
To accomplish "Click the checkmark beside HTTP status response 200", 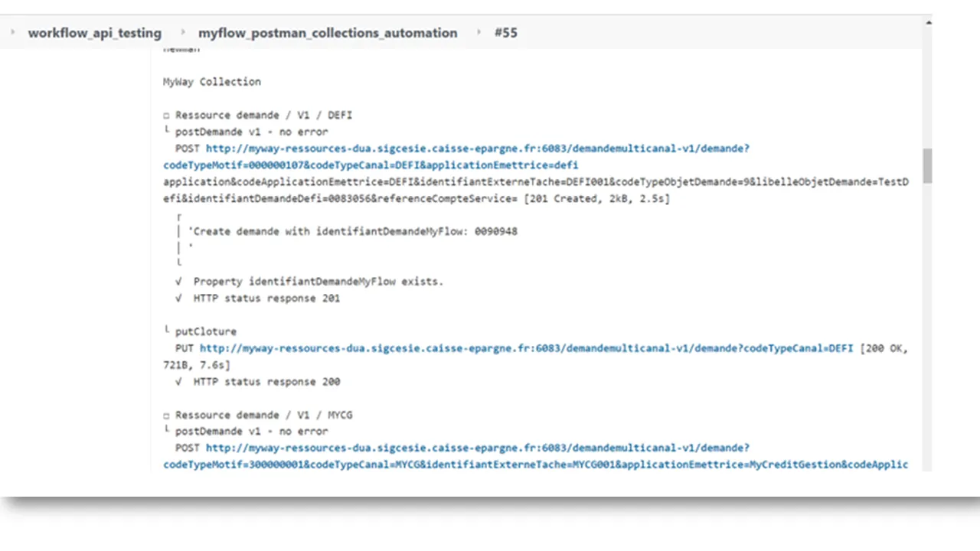I will click(x=178, y=381).
